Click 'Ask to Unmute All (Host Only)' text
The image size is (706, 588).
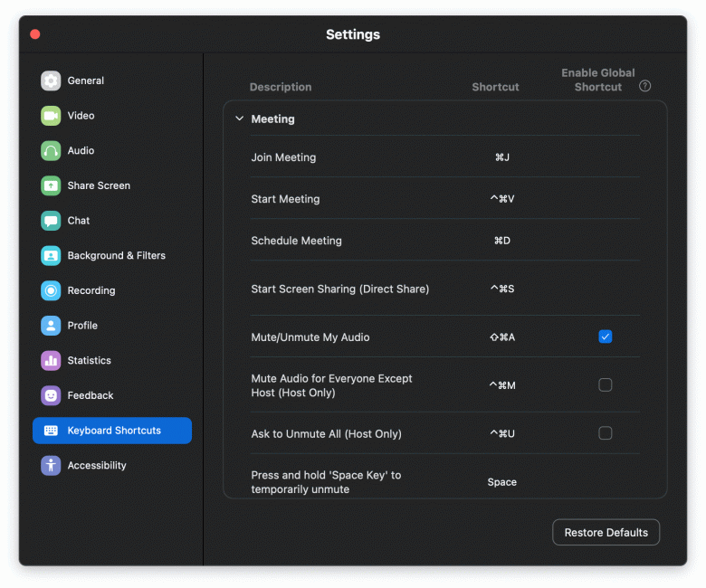[326, 433]
